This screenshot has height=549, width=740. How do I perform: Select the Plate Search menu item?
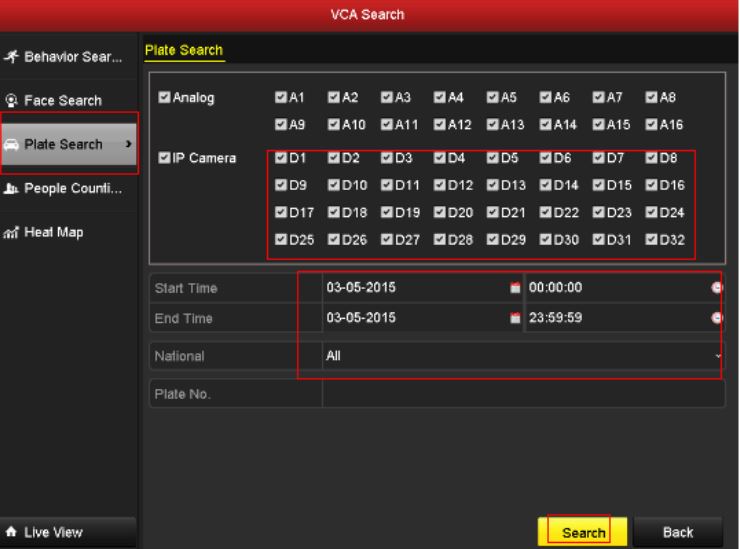(68, 144)
